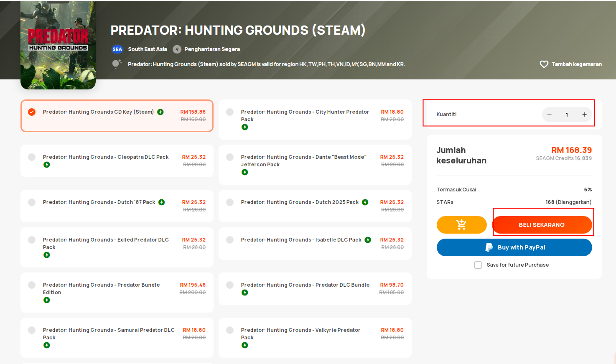Click the green lightning icon under Exiled Predator DLC Pack
This screenshot has width=616, height=364.
(47, 255)
